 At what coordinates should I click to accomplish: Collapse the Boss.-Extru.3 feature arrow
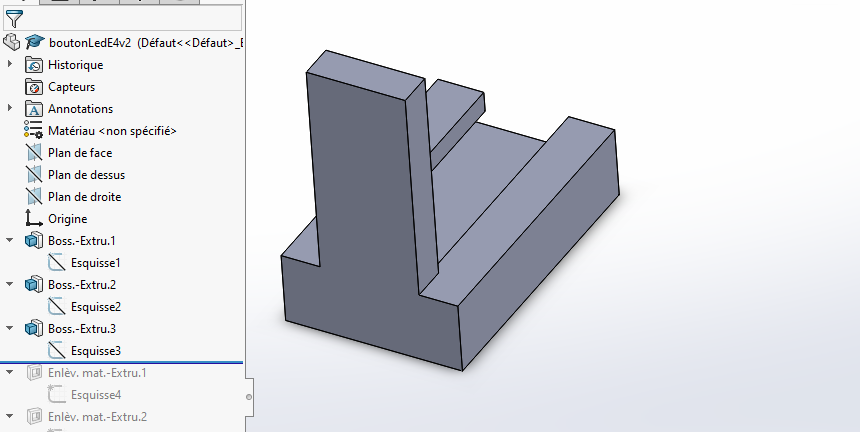10,329
